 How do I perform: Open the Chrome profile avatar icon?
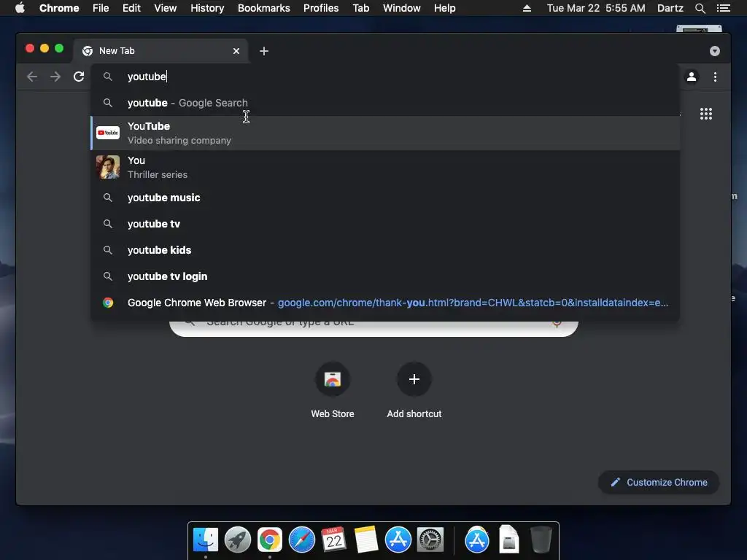tap(692, 77)
